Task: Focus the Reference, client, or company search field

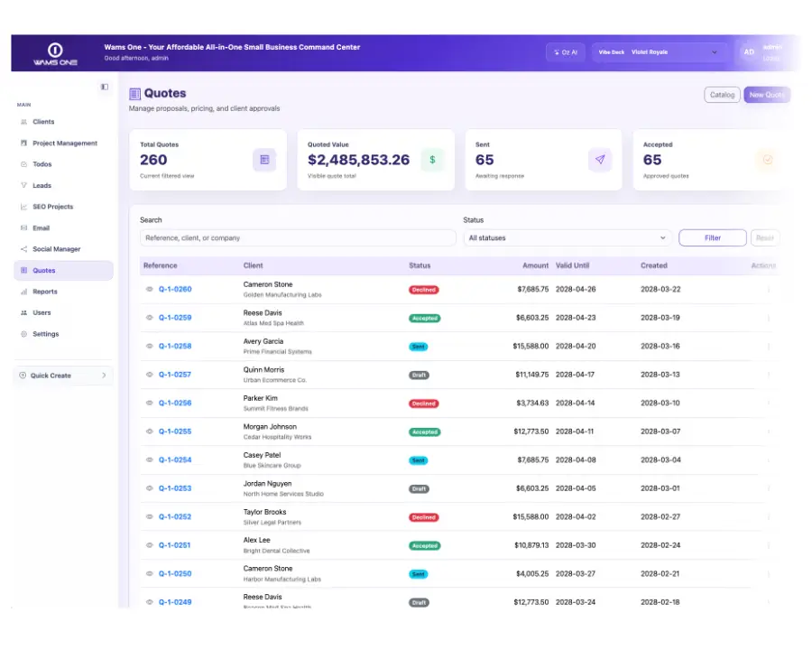Action: point(298,238)
